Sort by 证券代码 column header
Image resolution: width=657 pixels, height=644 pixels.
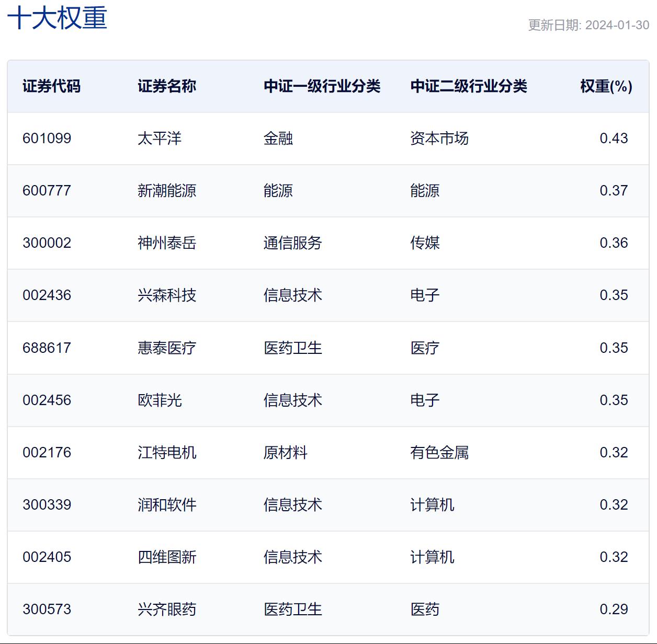51,86
